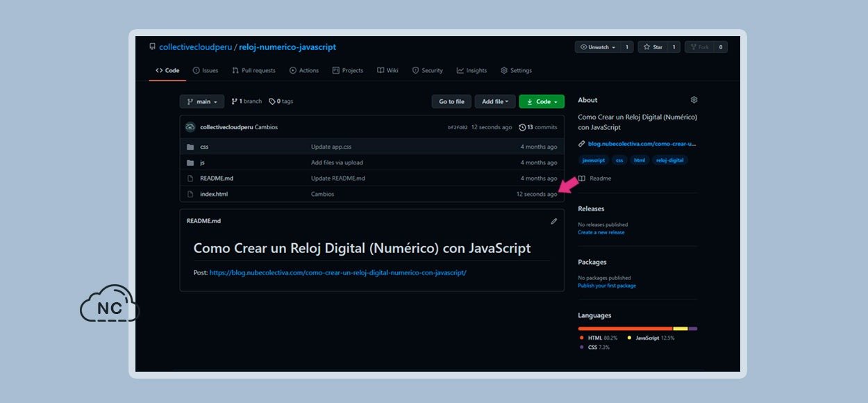This screenshot has width=868, height=403.
Task: Open the index.html file
Action: (214, 194)
